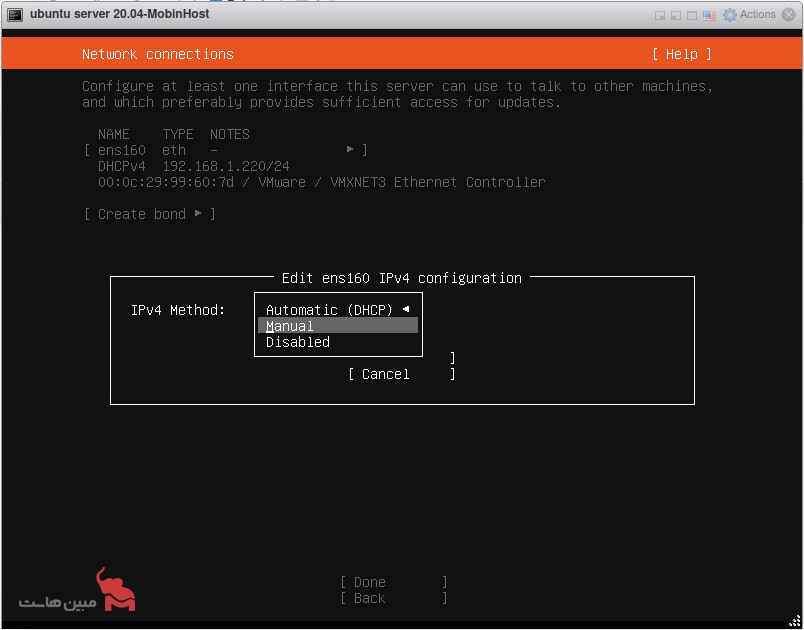Click the Edit ens160 IPv4 configuration title
This screenshot has width=804, height=630.
[x=401, y=278]
